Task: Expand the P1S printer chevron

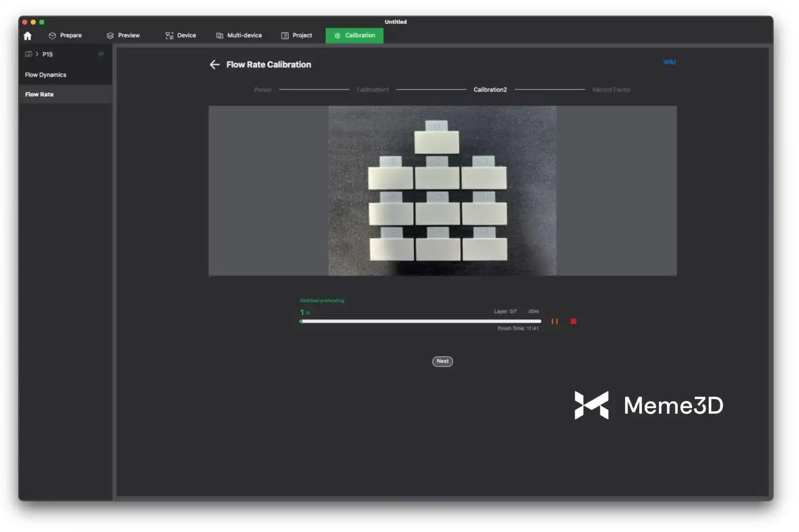Action: pyautogui.click(x=37, y=54)
